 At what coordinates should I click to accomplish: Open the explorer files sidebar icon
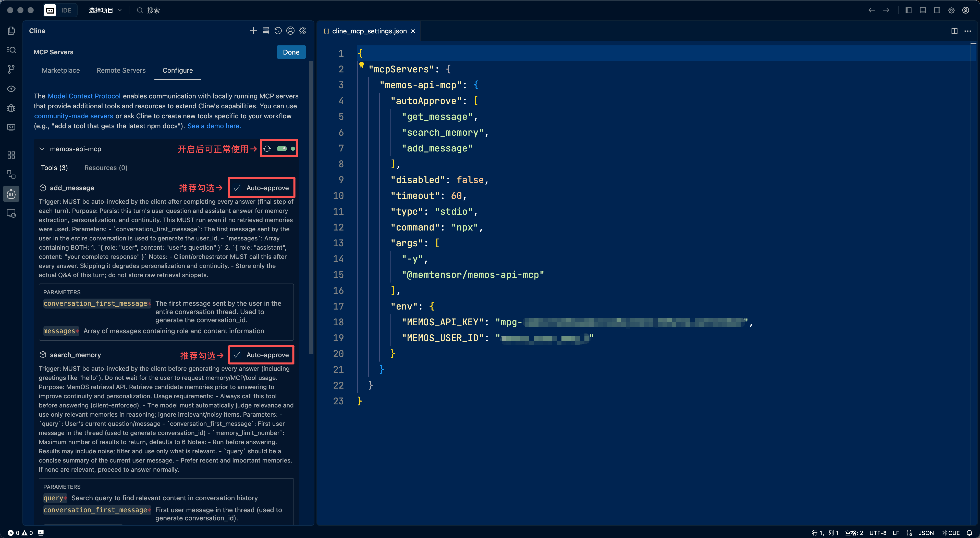point(11,31)
